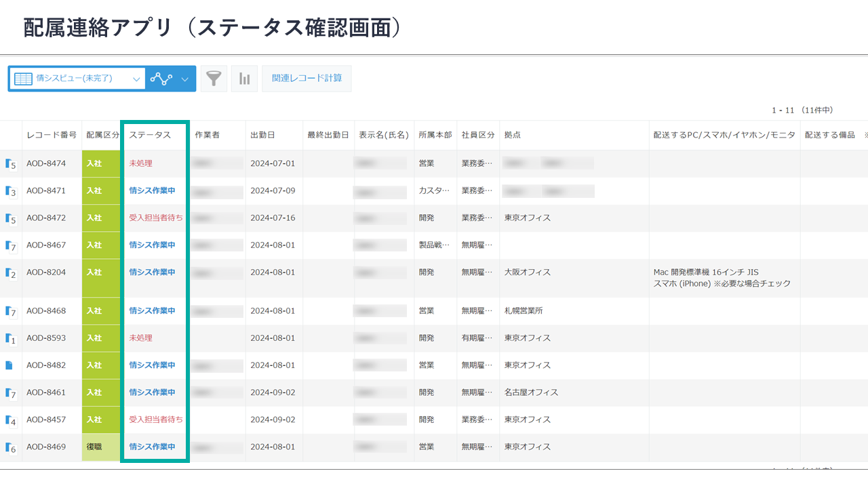868x488 pixels.
Task: Click 東京オフィス in AOD-8472 row
Action: [528, 218]
